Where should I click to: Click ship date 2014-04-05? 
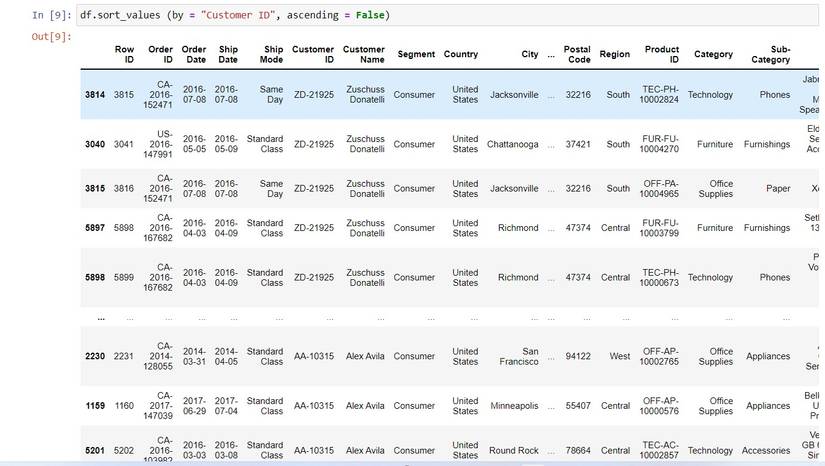tap(226, 356)
